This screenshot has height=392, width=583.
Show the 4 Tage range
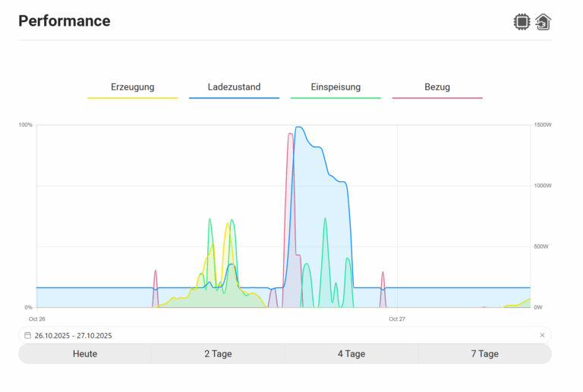click(351, 354)
